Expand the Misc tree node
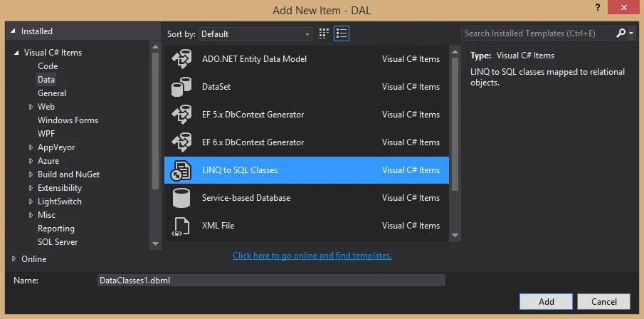The image size is (644, 319). tap(31, 215)
